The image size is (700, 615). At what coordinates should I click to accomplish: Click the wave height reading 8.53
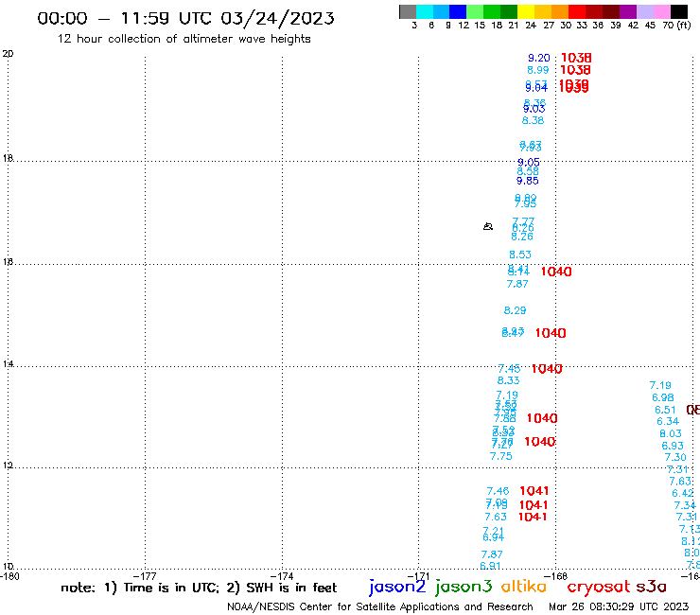tap(520, 255)
